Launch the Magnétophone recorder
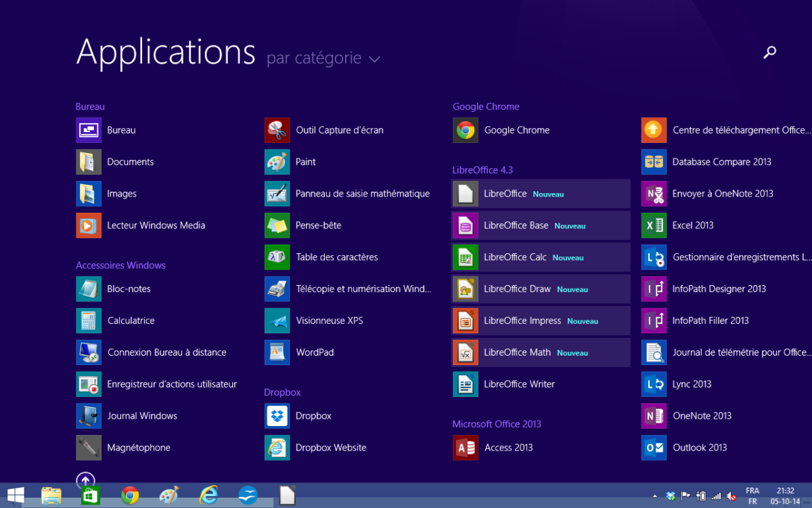The image size is (812, 508). [x=124, y=448]
